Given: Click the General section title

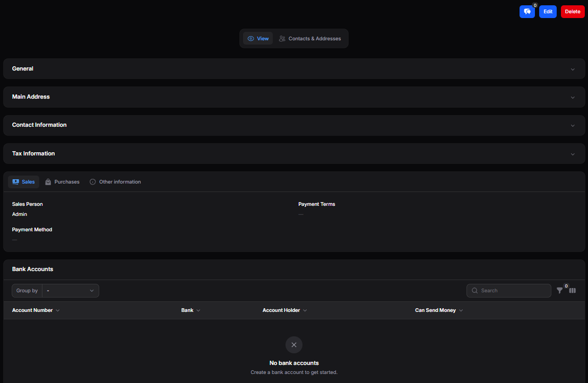Looking at the screenshot, I should (22, 68).
